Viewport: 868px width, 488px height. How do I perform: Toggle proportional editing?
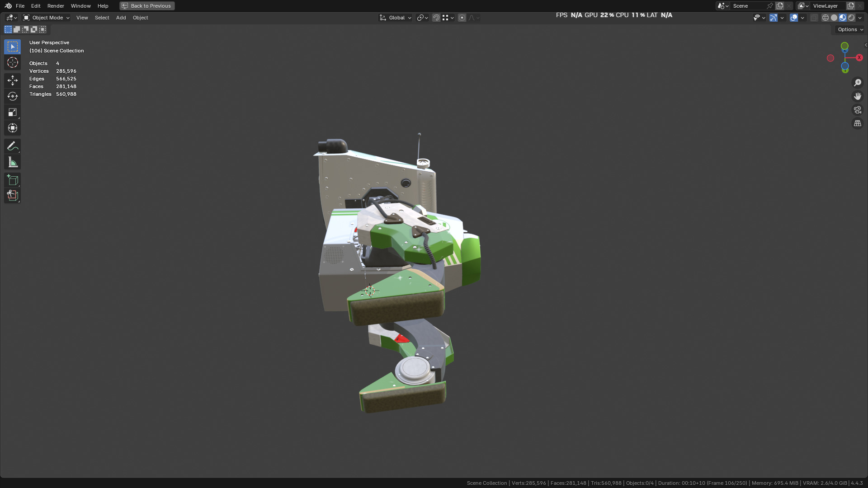(x=462, y=18)
